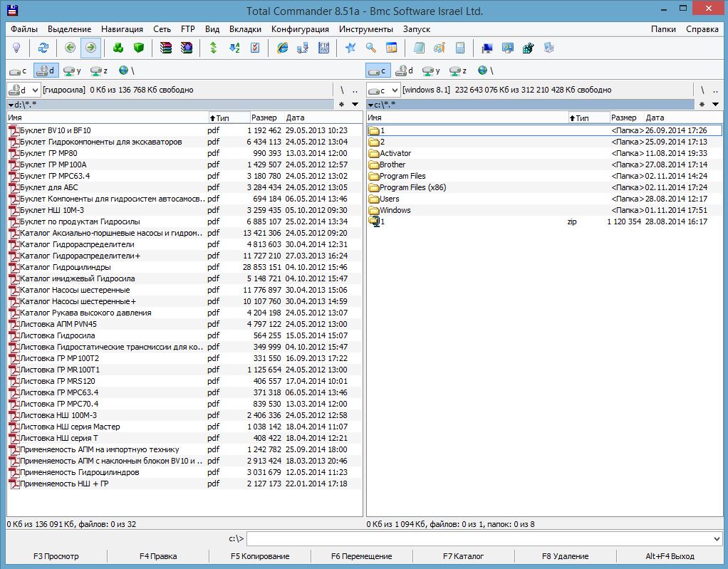Click the calendar-like window icon
Image resolution: width=728 pixels, height=569 pixels.
[392, 48]
